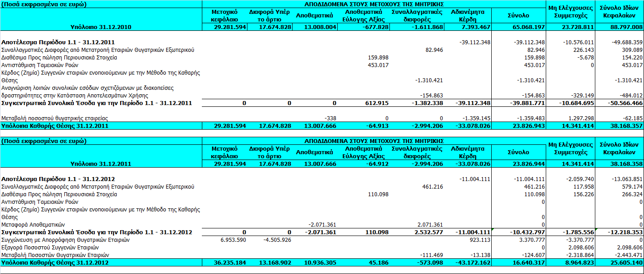The height and width of the screenshot is (274, 644).
Task: Select the cell showing 156.226
Action: pyautogui.click(x=583, y=194)
